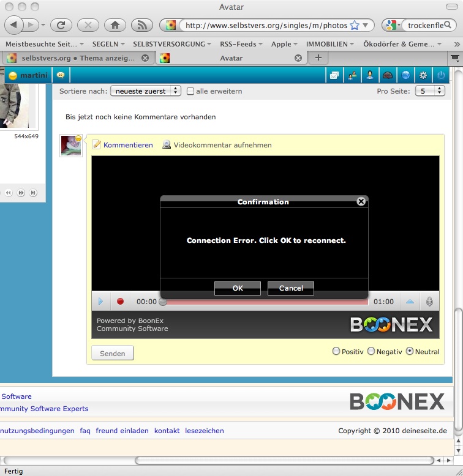The height and width of the screenshot is (476, 463).
Task: Click the chat bubble icon beside martini
Action: (61, 75)
